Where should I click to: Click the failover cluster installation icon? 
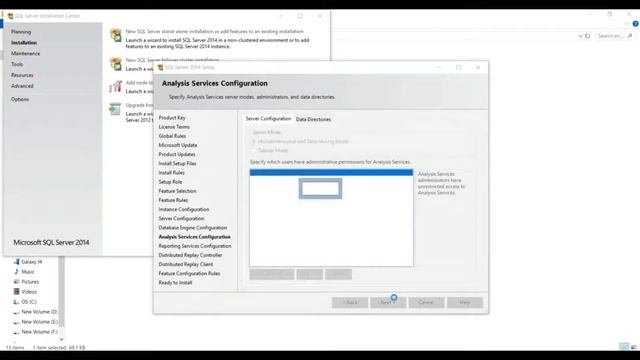pyautogui.click(x=116, y=64)
